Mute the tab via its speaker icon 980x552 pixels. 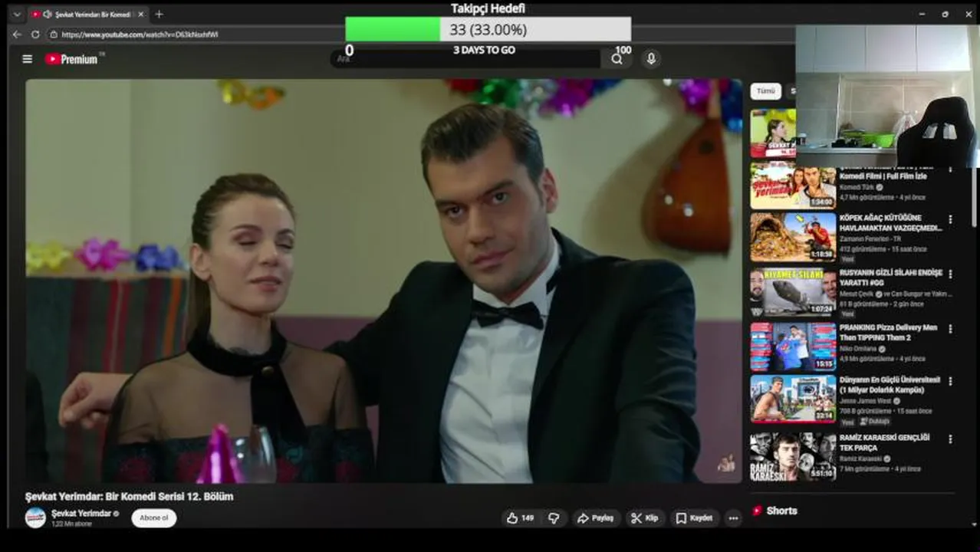pyautogui.click(x=48, y=15)
